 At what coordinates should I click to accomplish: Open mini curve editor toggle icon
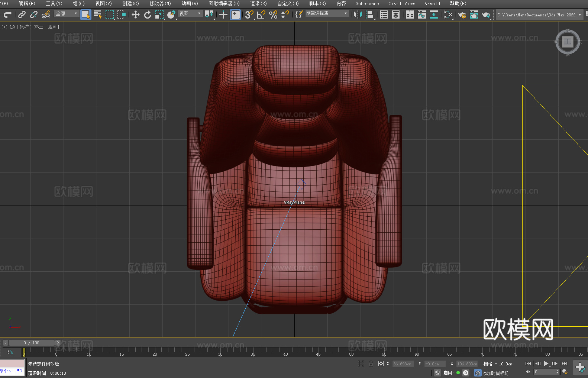10,352
